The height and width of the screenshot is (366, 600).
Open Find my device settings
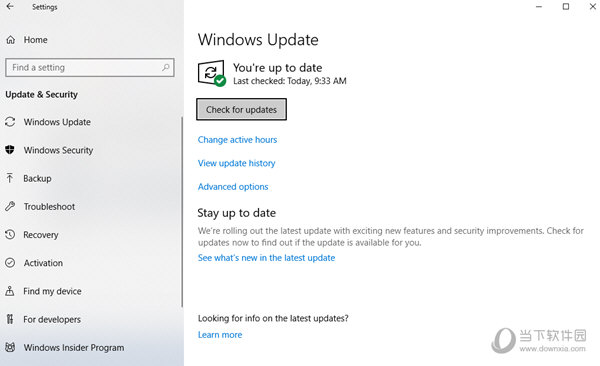click(x=52, y=291)
